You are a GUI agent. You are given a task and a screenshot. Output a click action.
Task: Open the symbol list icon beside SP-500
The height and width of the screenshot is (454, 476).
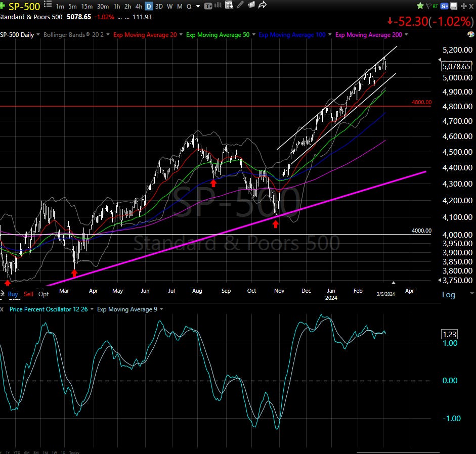48,4
